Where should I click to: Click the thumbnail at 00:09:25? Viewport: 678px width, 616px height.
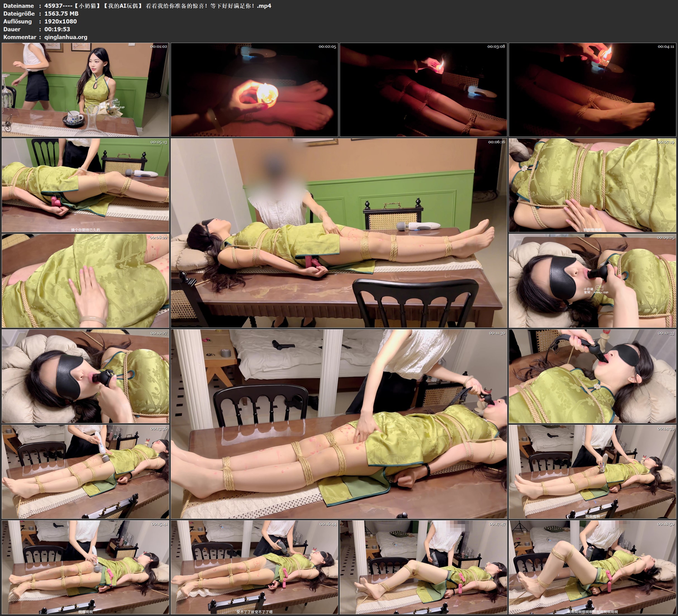[x=592, y=281]
